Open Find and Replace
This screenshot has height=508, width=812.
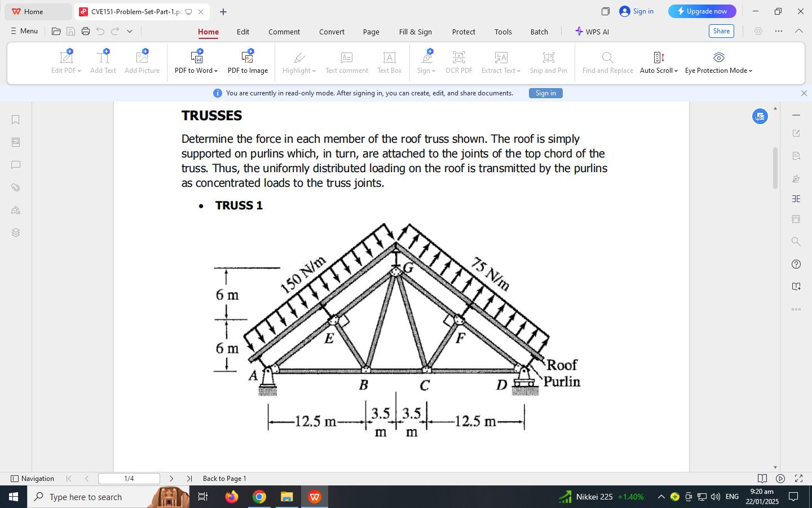point(607,62)
